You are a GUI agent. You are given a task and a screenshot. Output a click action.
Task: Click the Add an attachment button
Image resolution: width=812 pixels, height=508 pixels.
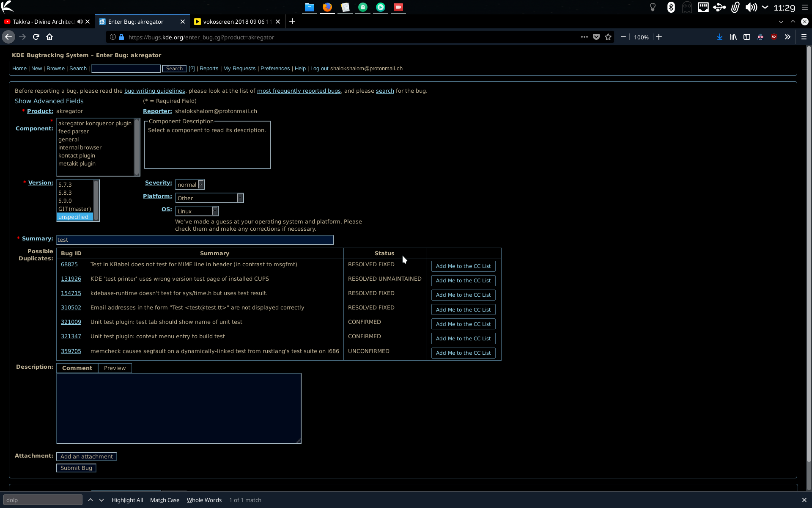(x=86, y=456)
